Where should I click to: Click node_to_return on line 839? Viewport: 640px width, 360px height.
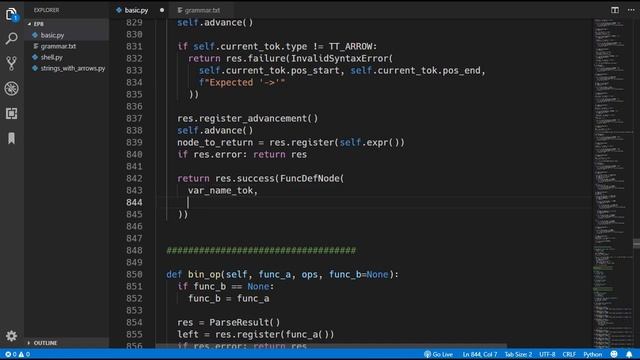pyautogui.click(x=215, y=142)
